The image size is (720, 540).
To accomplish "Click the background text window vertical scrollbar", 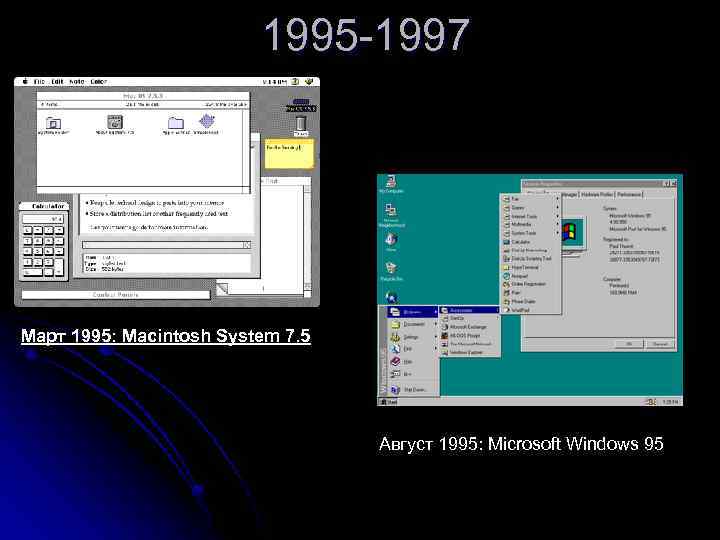I will pos(308,239).
